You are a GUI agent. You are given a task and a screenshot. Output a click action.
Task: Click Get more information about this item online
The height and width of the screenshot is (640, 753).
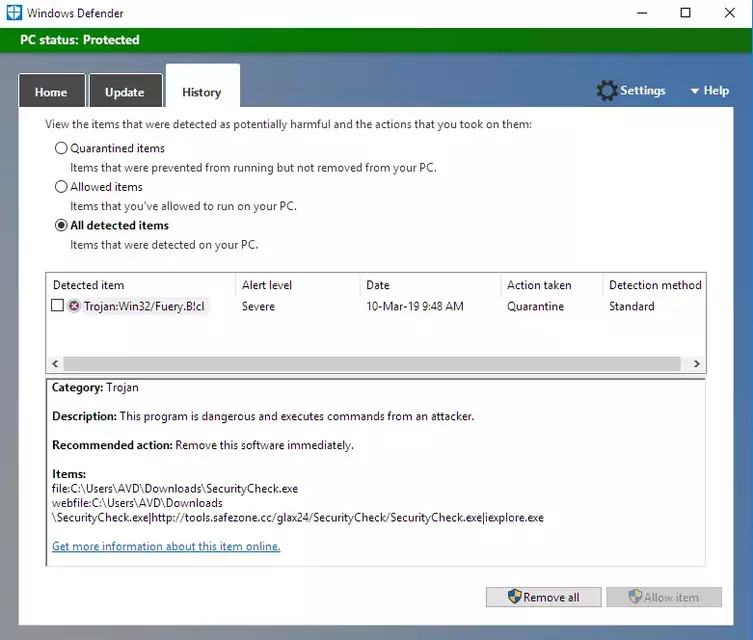click(166, 546)
